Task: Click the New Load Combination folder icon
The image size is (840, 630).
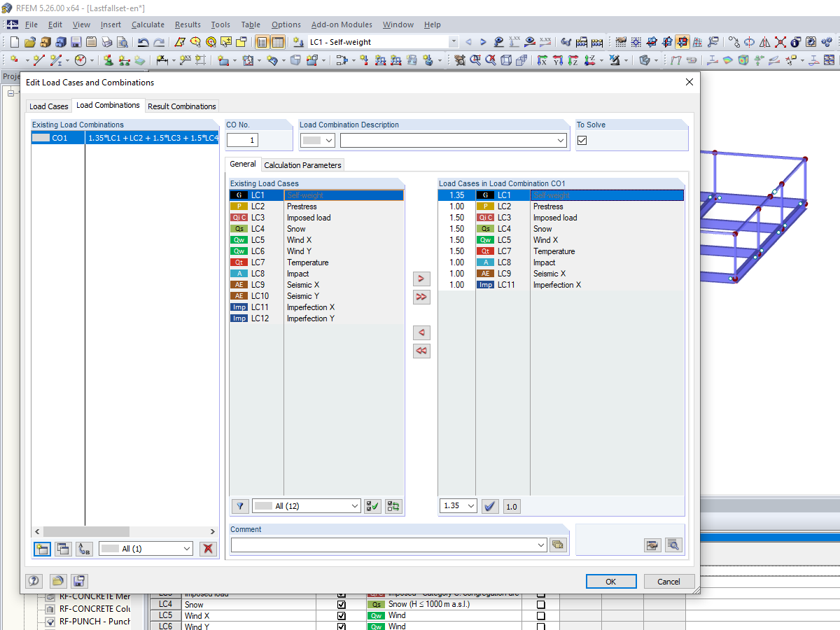Action: 41,549
